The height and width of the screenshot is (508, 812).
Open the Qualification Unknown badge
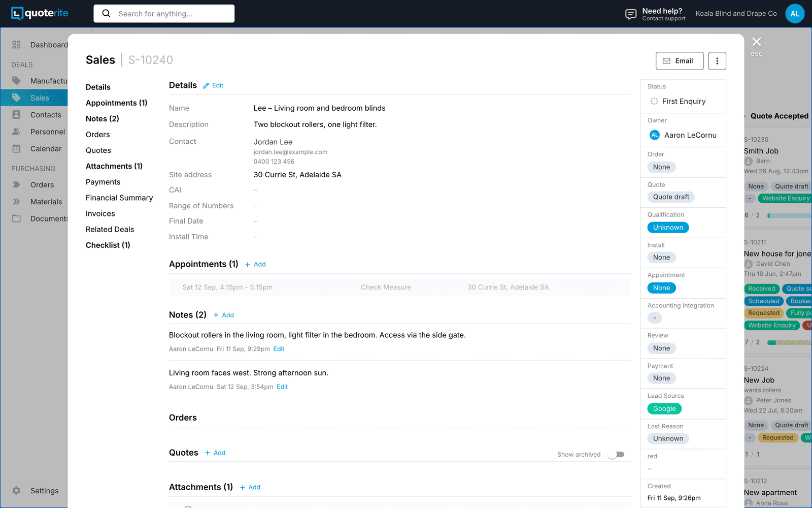point(668,228)
